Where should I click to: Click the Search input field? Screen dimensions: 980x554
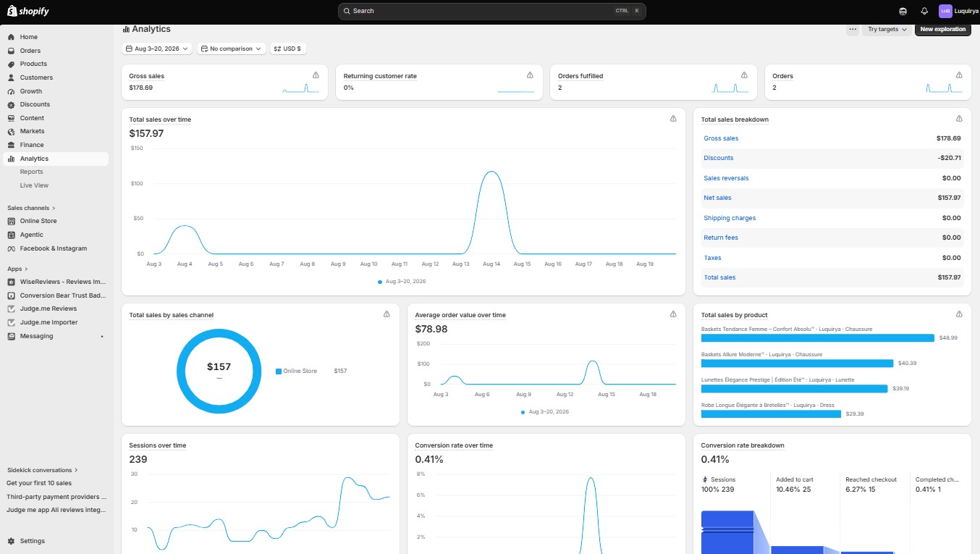point(492,11)
